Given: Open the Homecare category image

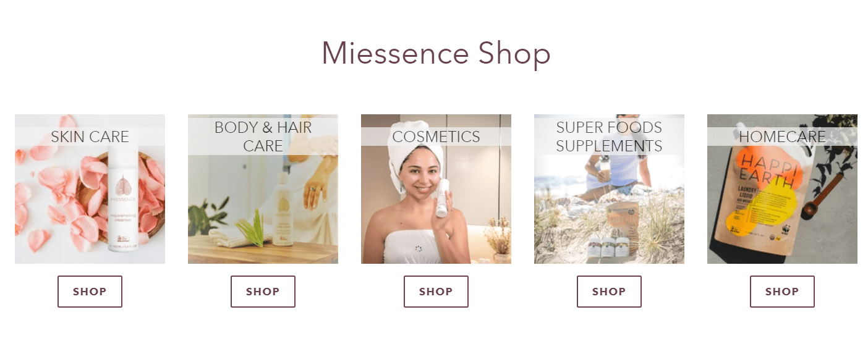Looking at the screenshot, I should point(782,189).
